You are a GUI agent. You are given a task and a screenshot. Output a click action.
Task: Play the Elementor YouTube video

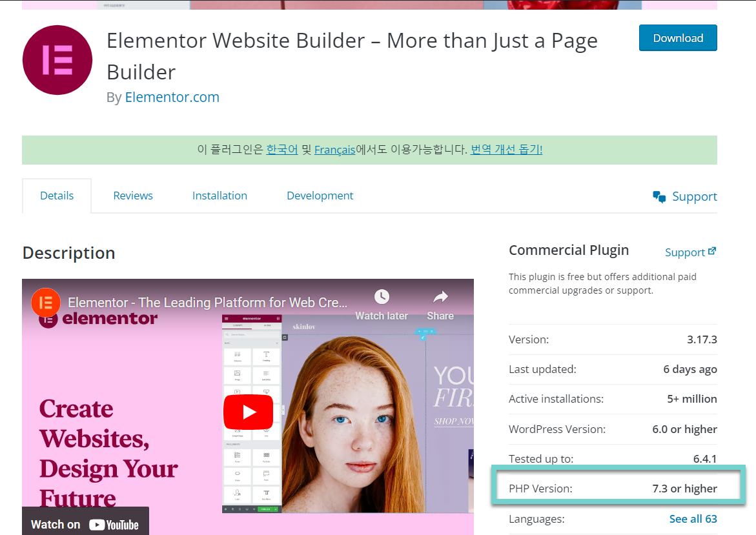point(249,412)
